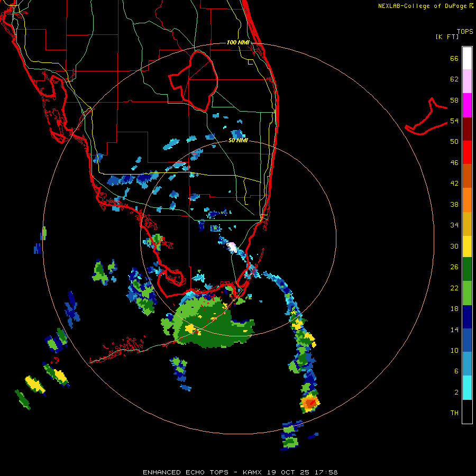Image resolution: width=476 pixels, height=476 pixels.
Task: Click the legend value 30
Action: 454,246
